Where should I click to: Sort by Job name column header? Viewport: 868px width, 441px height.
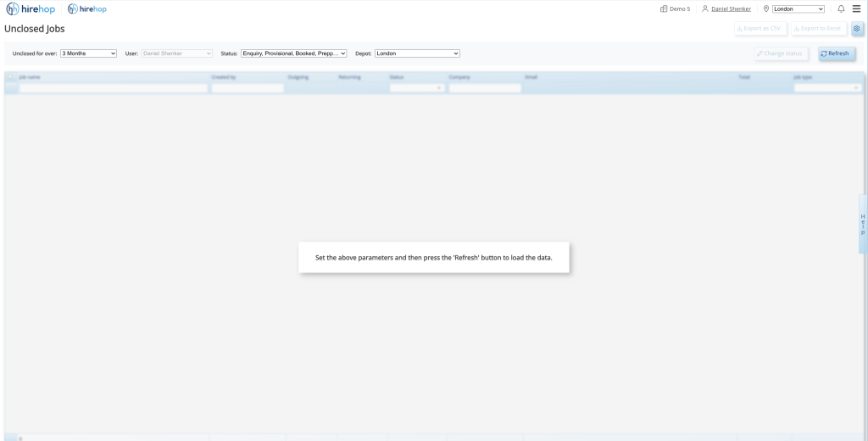pos(30,77)
